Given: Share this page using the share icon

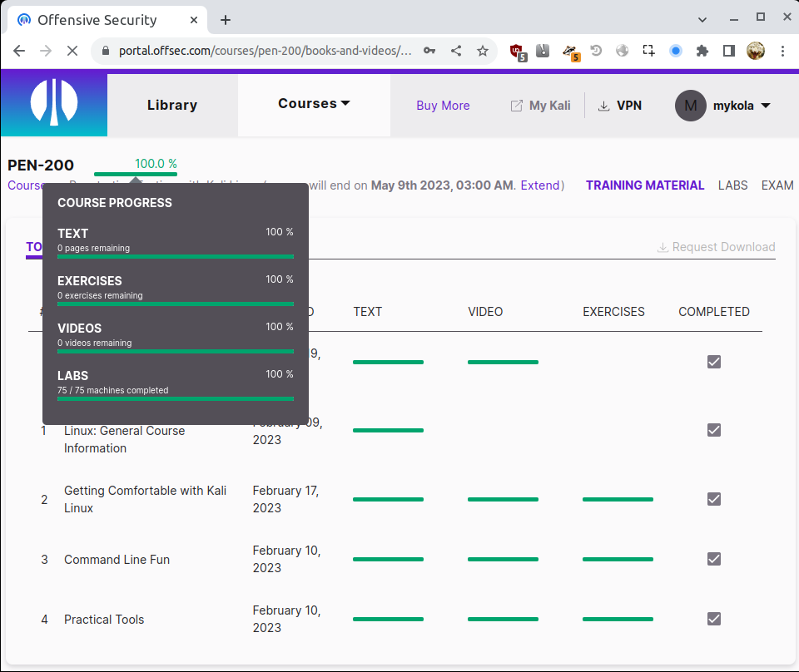Looking at the screenshot, I should [456, 51].
